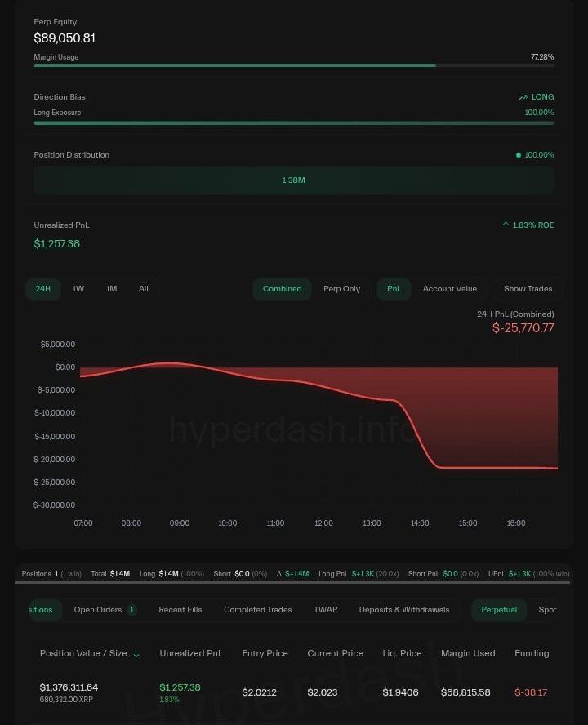Click the delta symbol in summary bar

tap(279, 574)
